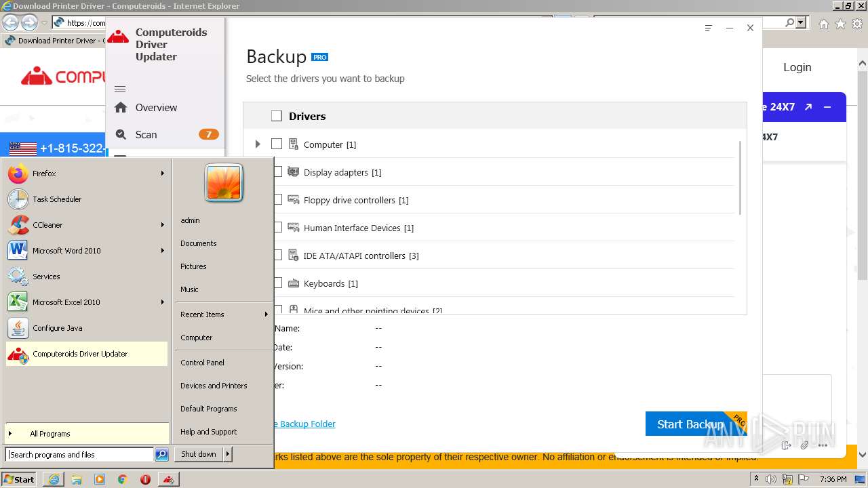Image resolution: width=868 pixels, height=488 pixels.
Task: Check the Floppy drive controllers checkbox
Action: point(278,200)
